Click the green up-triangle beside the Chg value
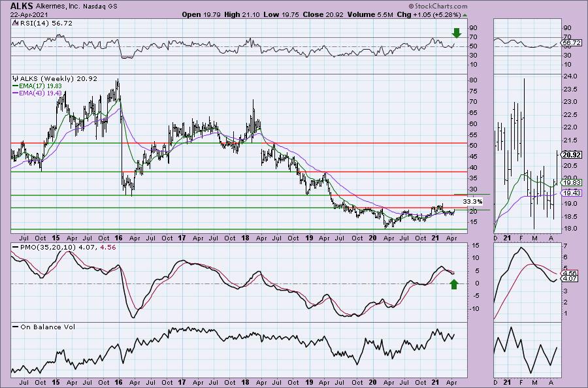 [x=465, y=16]
